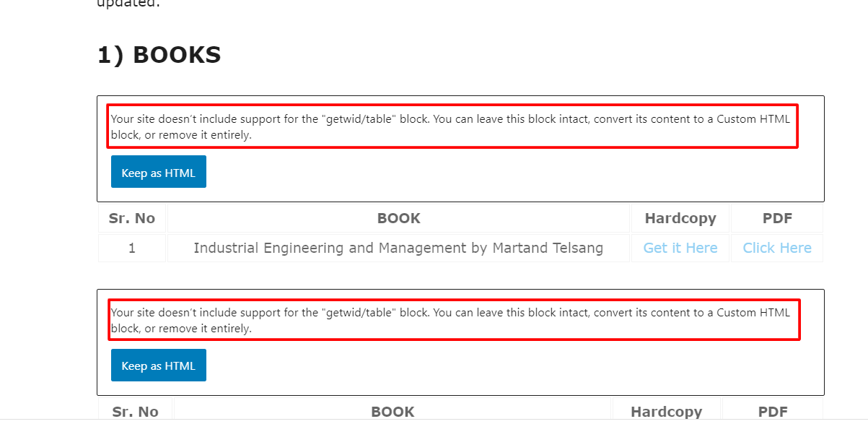Select the Industrial Engineering and Management book cell
This screenshot has width=868, height=424.
pos(398,248)
